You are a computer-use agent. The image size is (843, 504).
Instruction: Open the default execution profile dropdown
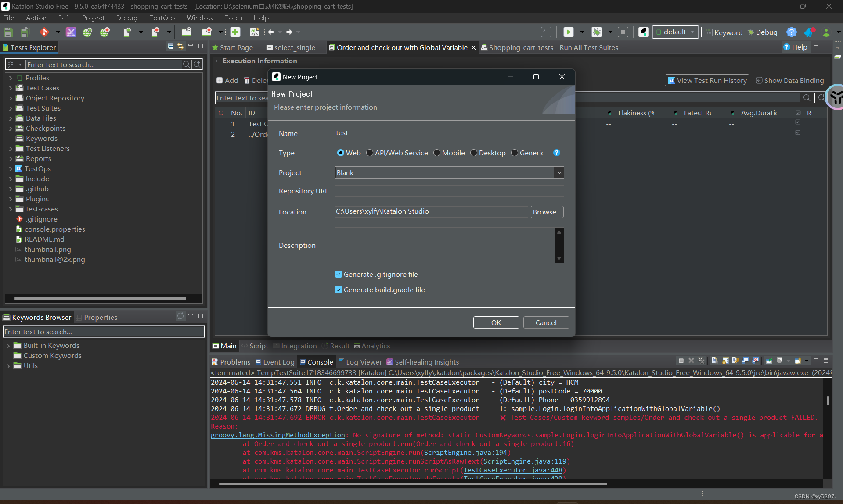pos(675,32)
